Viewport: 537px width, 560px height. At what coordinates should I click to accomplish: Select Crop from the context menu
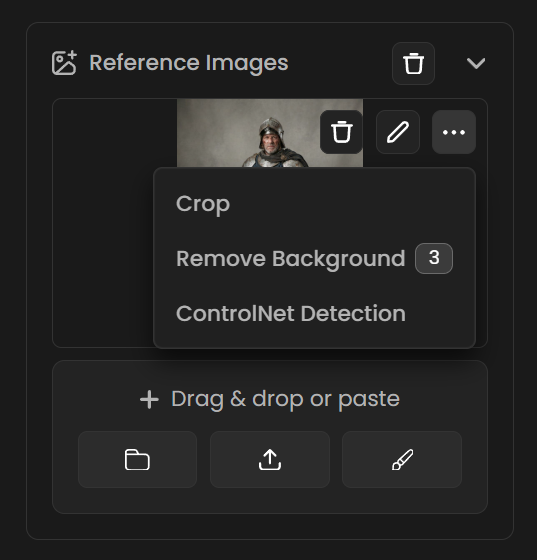[x=314, y=204]
